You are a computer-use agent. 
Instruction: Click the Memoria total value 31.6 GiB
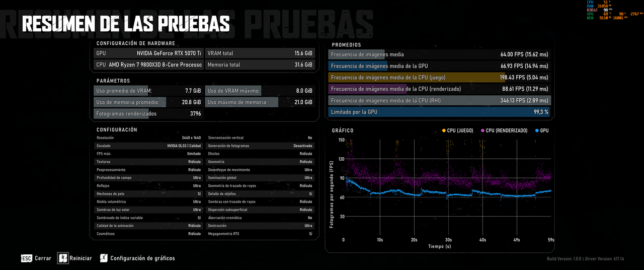click(x=303, y=65)
